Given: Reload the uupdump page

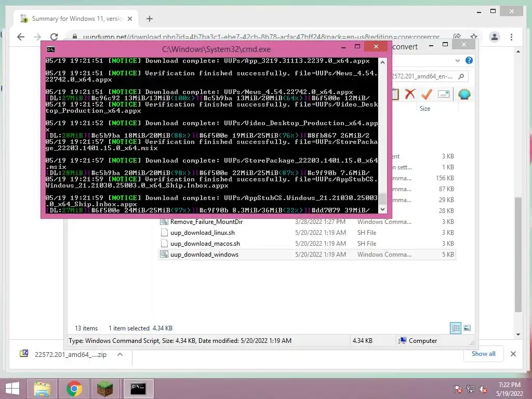Looking at the screenshot, I should (x=54, y=37).
